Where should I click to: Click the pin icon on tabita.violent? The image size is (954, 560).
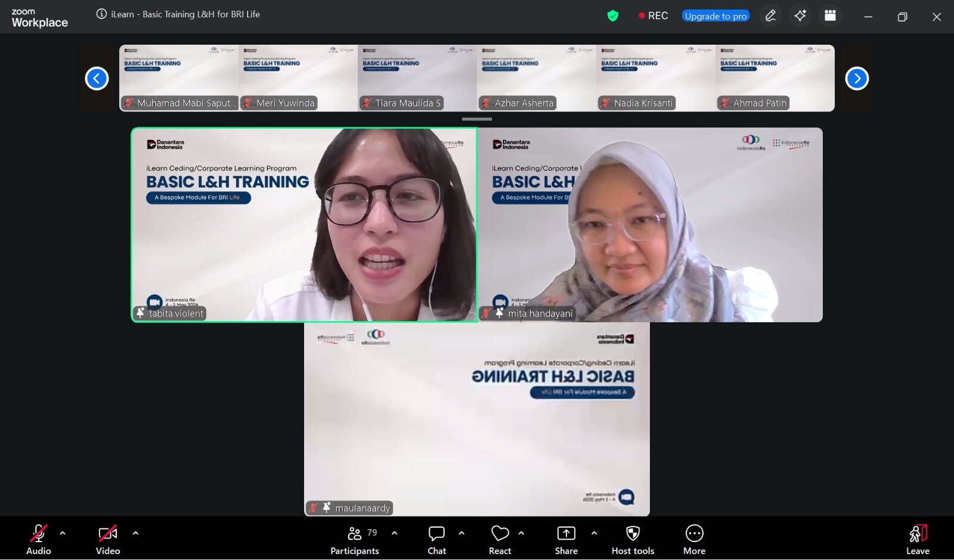point(140,313)
